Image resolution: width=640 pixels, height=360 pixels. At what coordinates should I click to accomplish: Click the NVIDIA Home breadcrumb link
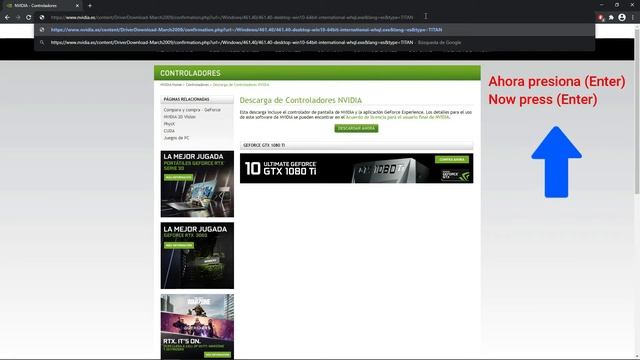click(171, 84)
